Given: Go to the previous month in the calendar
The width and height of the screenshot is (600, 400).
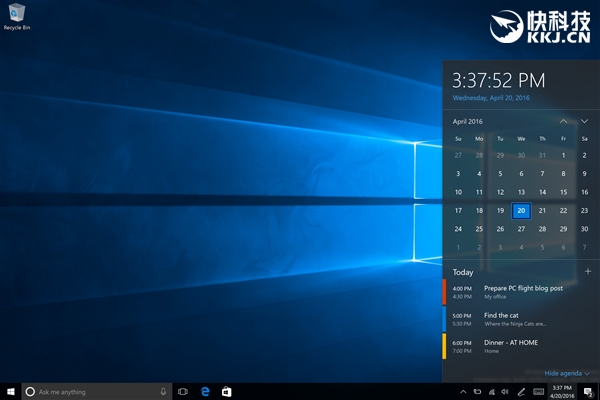Looking at the screenshot, I should [x=564, y=122].
